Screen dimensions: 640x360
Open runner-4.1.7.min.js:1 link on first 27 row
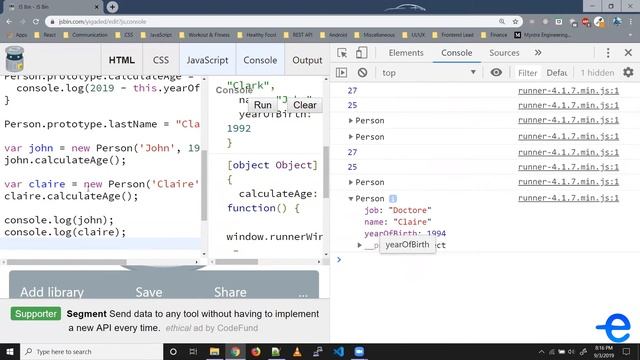[x=568, y=91]
